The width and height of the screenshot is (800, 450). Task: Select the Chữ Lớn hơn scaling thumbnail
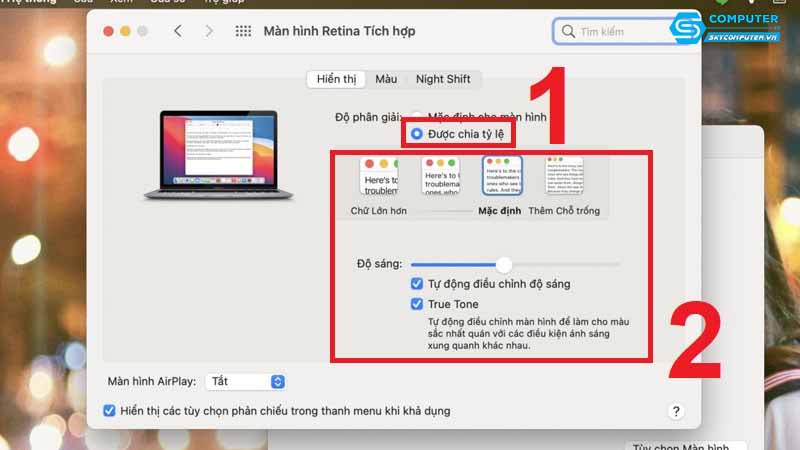[379, 177]
